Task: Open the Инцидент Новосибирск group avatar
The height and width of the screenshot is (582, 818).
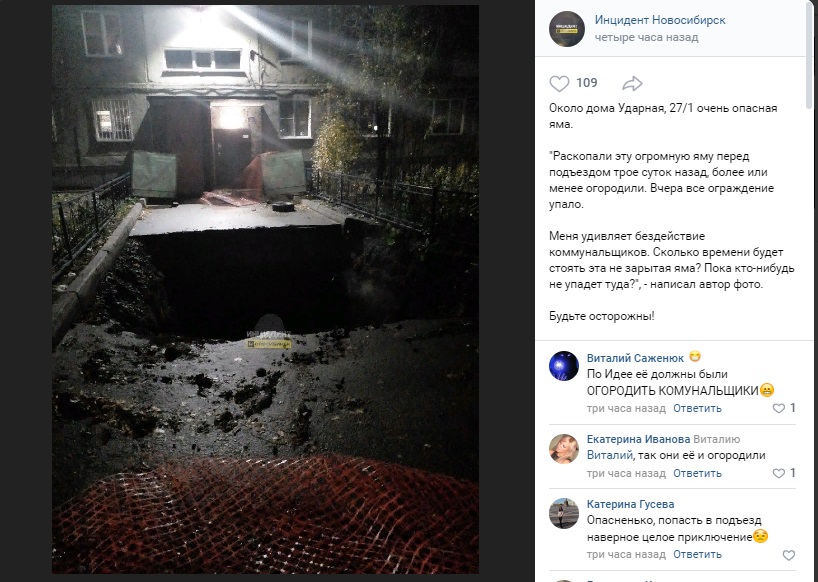Action: [567, 29]
